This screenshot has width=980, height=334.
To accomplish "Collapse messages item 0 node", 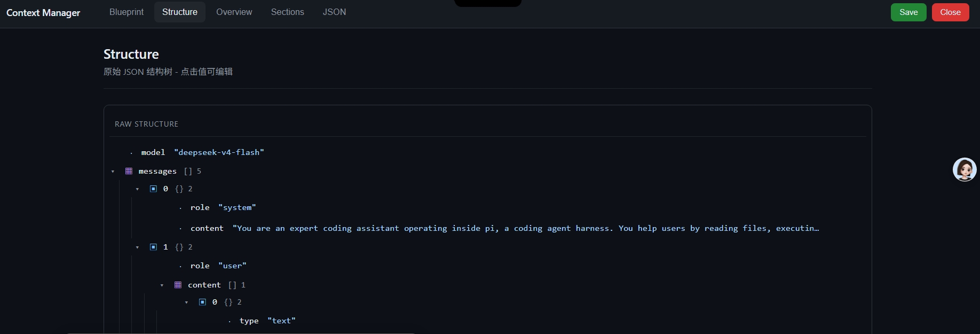I will click(137, 189).
